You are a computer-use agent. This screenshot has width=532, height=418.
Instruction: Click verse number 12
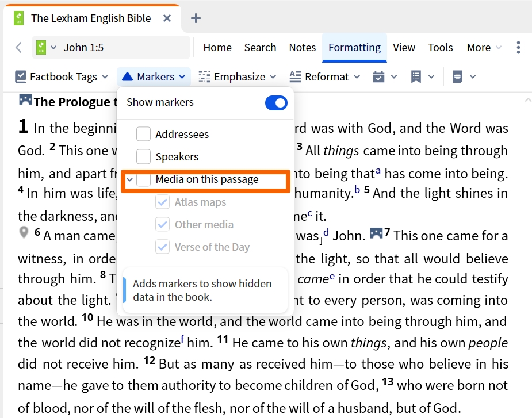pyautogui.click(x=150, y=361)
